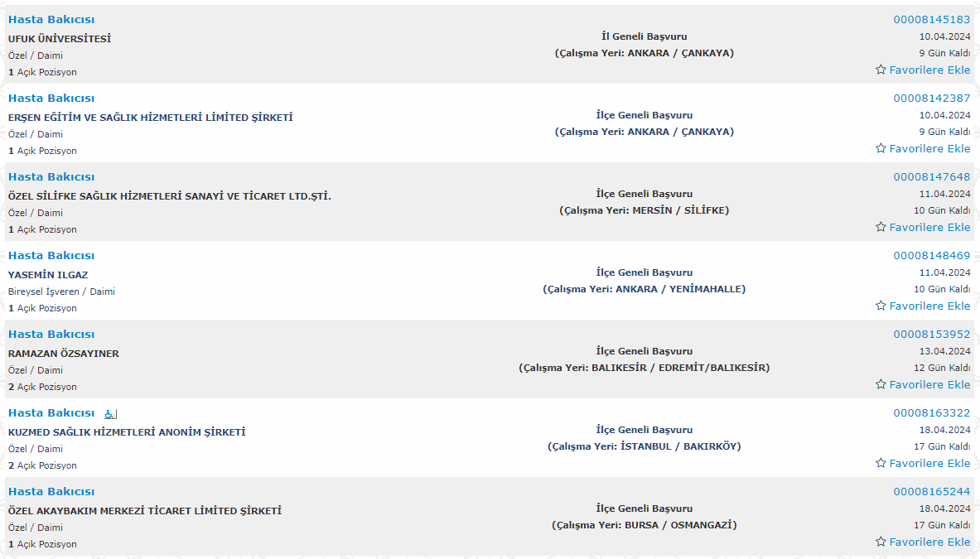Open Hasta Bakıcısı posting for Özel Silifke Sağlık
The image size is (980, 559).
tap(51, 176)
